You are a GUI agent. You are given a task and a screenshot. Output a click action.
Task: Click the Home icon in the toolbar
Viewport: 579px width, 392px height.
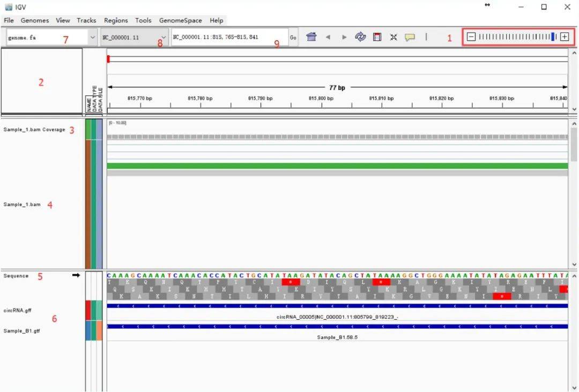[x=311, y=37]
